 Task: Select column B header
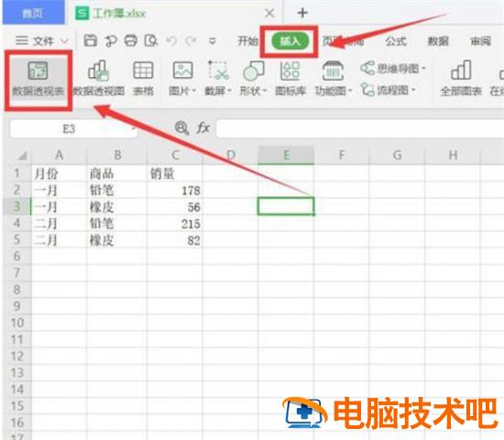117,156
